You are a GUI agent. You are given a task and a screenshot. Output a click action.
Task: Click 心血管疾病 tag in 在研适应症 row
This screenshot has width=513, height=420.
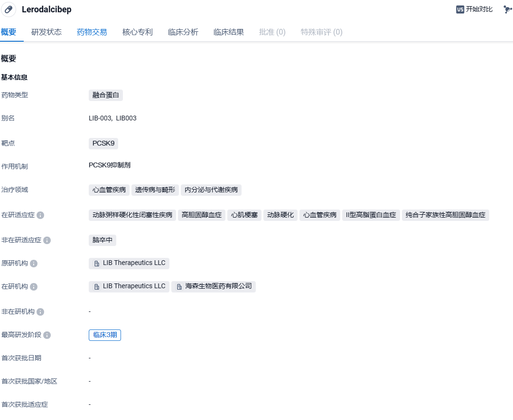click(320, 215)
